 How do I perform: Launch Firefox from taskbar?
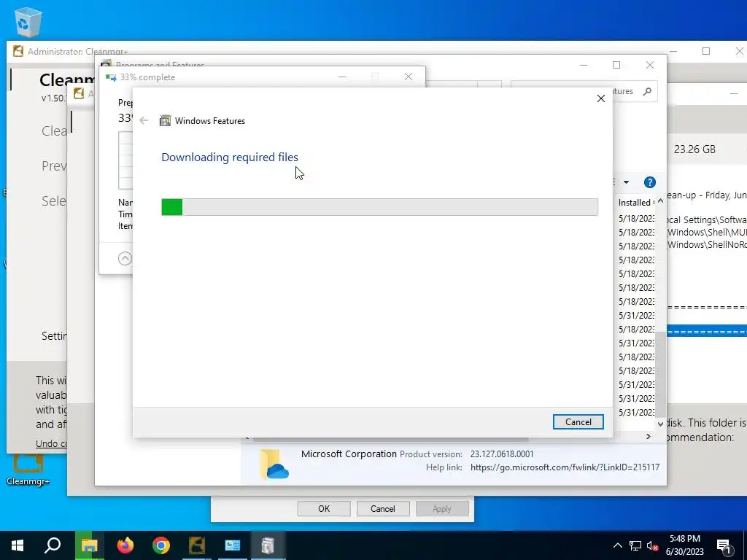pos(125,545)
